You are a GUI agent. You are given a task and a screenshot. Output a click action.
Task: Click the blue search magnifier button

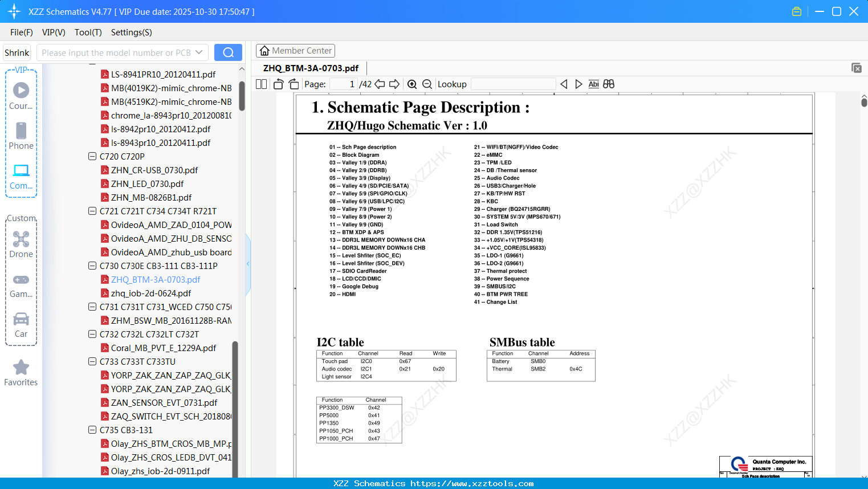click(228, 52)
